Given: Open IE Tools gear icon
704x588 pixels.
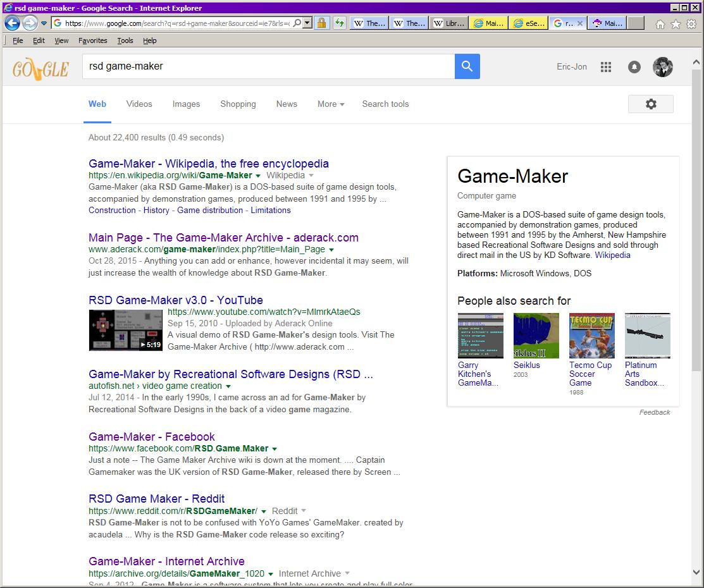Looking at the screenshot, I should tap(691, 24).
